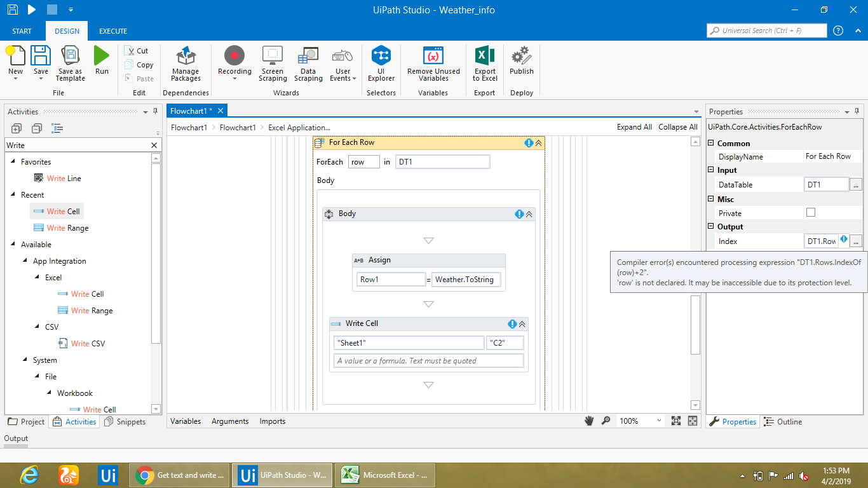Image resolution: width=868 pixels, height=488 pixels.
Task: Export workflow to Excel
Action: click(485, 64)
